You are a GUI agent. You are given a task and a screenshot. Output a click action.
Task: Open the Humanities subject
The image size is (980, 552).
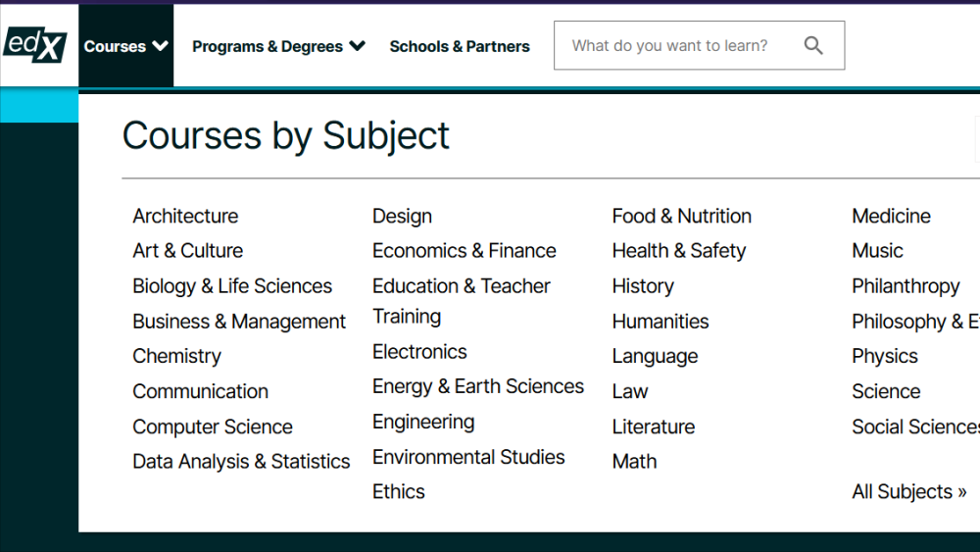tap(660, 321)
